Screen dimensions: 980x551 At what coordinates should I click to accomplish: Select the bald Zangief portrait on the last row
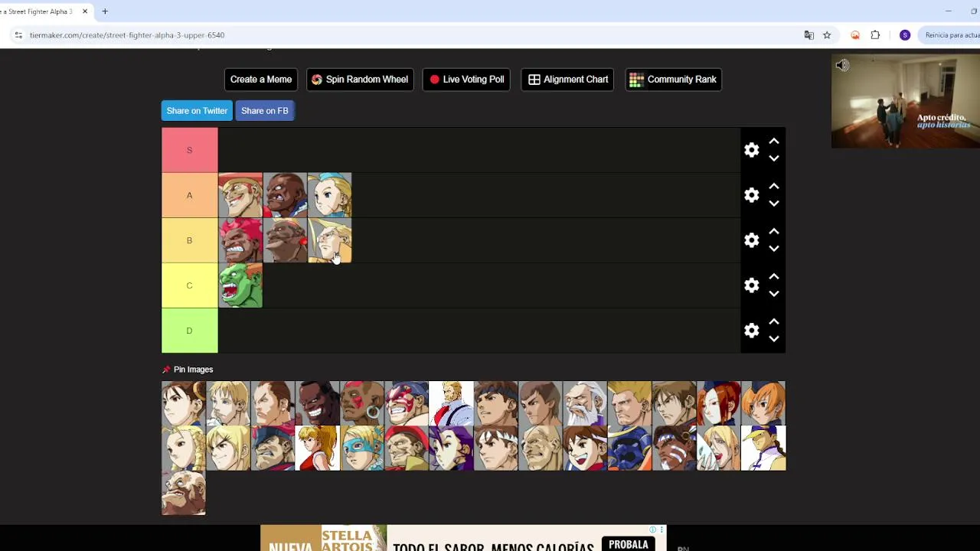184,492
